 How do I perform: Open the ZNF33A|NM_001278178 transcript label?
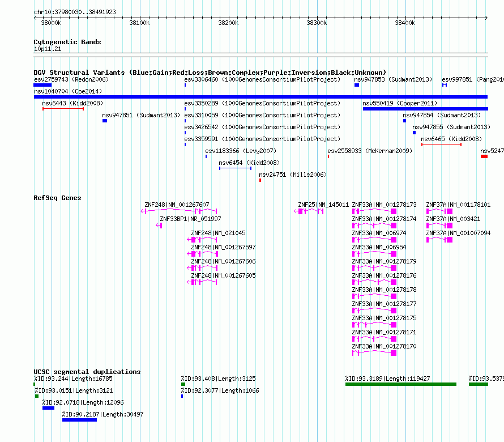point(384,290)
